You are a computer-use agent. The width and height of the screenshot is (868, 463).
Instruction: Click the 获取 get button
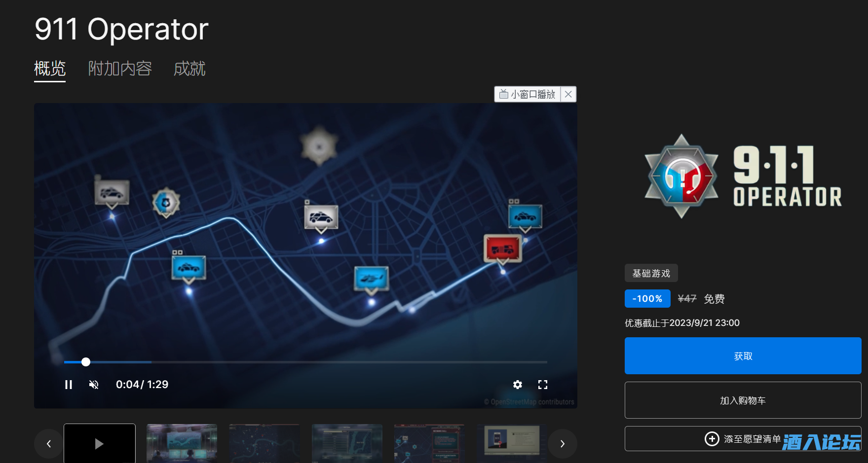[743, 356]
